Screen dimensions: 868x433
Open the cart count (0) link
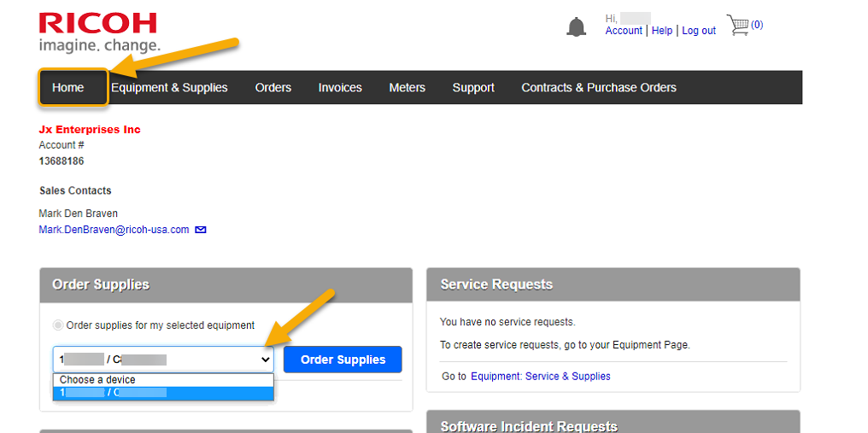tap(757, 25)
